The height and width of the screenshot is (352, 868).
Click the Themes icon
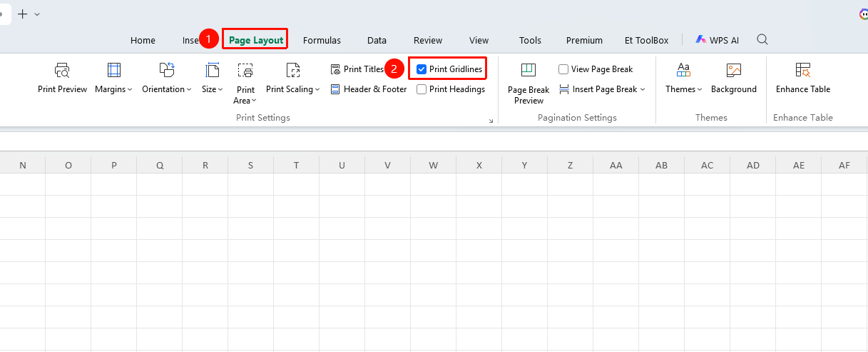point(683,70)
